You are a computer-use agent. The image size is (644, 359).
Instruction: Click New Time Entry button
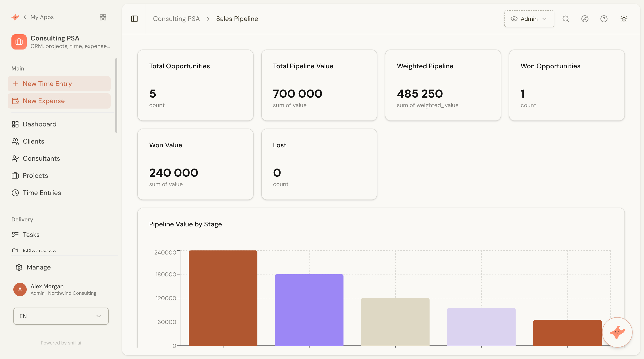59,84
